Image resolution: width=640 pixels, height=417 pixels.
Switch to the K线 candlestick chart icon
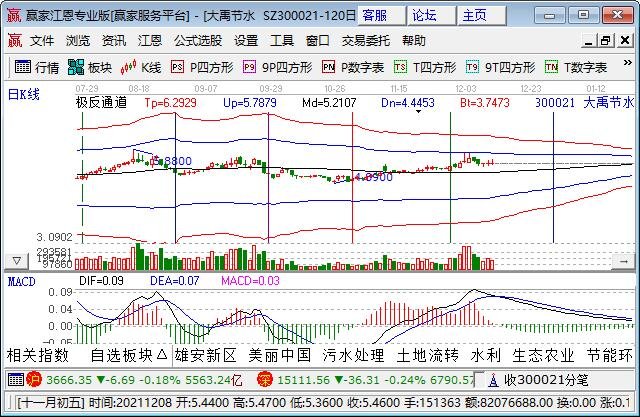click(128, 67)
